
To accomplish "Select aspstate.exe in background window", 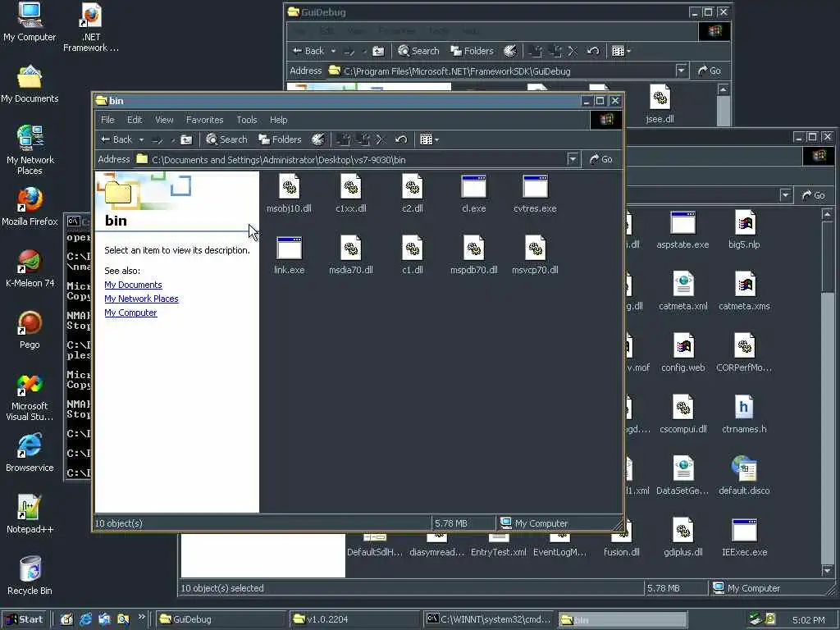I will coord(683,230).
